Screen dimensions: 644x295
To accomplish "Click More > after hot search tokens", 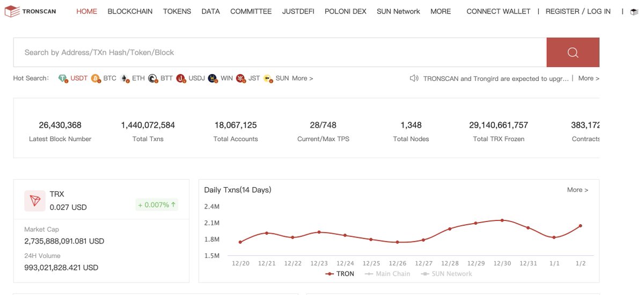I will [x=303, y=78].
